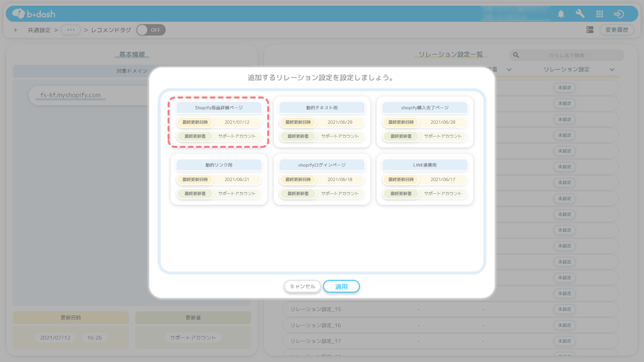Open the notifications bell icon
Viewport: 644px width, 362px height.
[561, 14]
